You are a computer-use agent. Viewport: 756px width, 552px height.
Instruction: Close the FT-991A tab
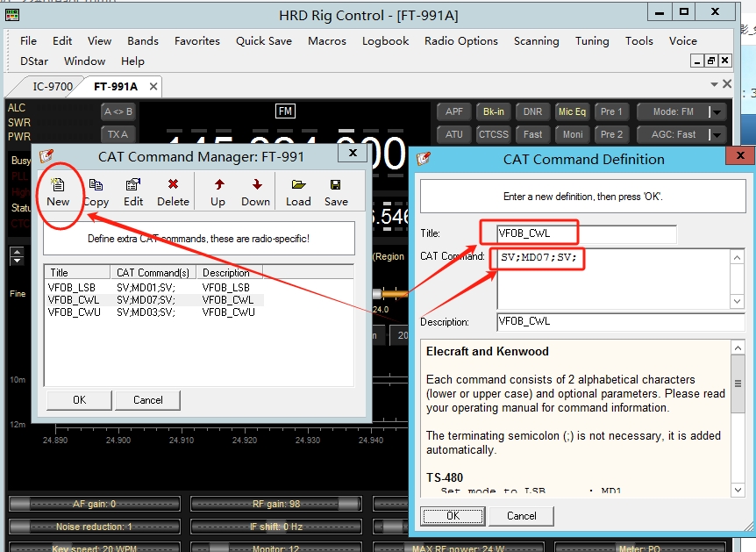[x=153, y=86]
